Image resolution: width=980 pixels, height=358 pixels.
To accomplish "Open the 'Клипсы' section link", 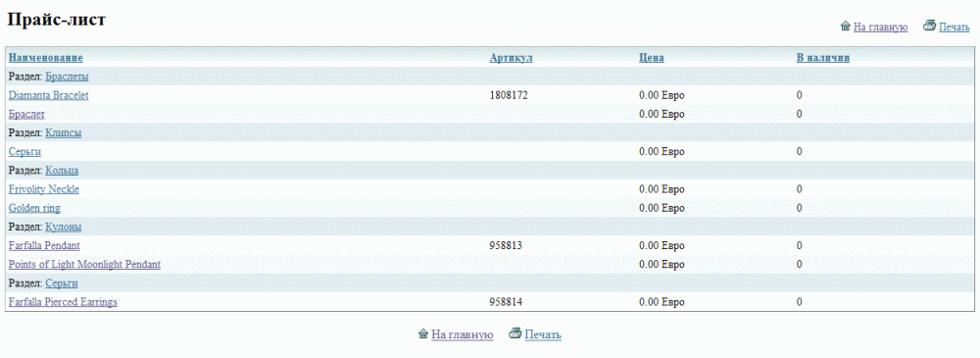I will (63, 132).
